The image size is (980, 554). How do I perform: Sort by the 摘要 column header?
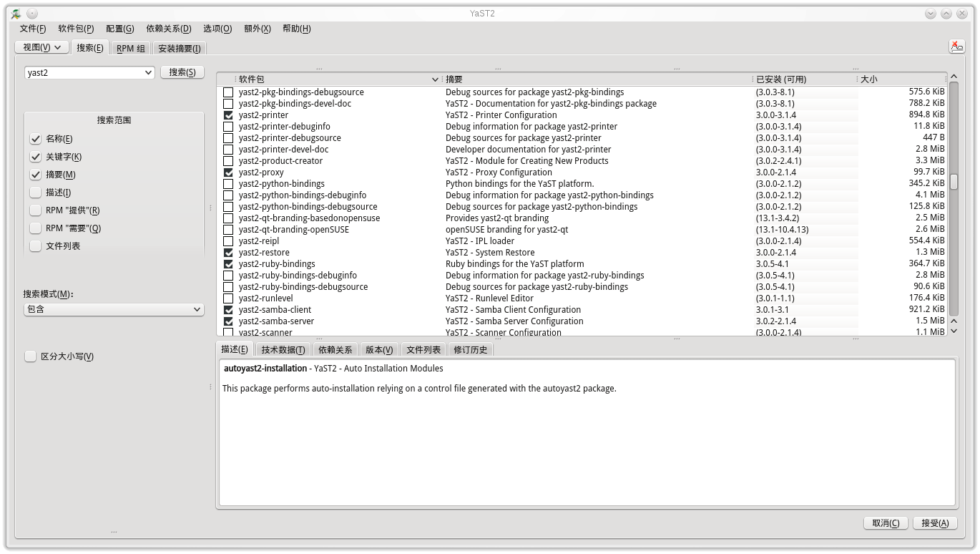point(597,79)
